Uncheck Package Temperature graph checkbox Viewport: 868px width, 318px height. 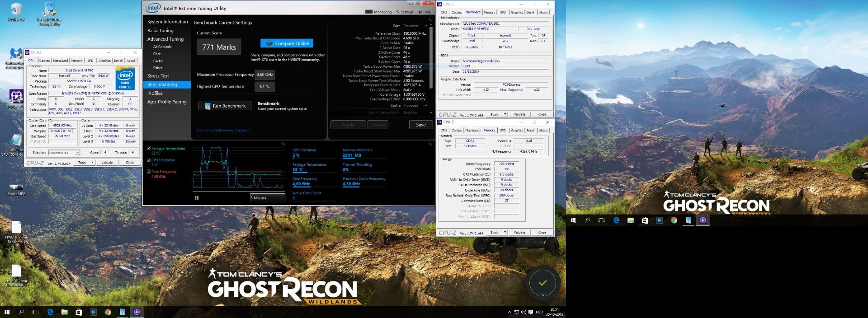[x=149, y=148]
